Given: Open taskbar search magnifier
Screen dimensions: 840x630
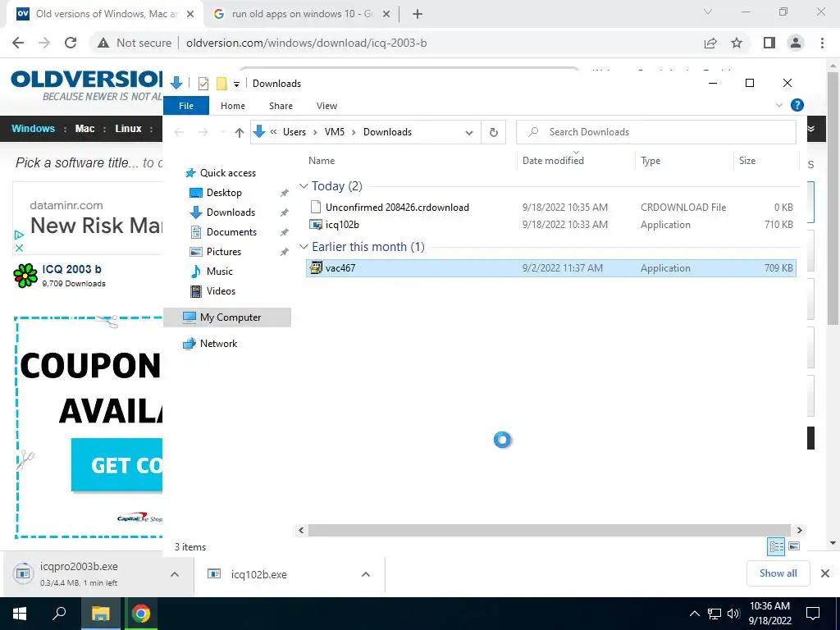Looking at the screenshot, I should (59, 613).
